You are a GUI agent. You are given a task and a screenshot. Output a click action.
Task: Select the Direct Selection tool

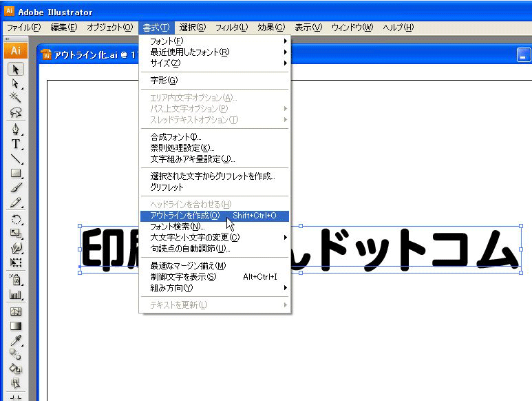[15, 83]
